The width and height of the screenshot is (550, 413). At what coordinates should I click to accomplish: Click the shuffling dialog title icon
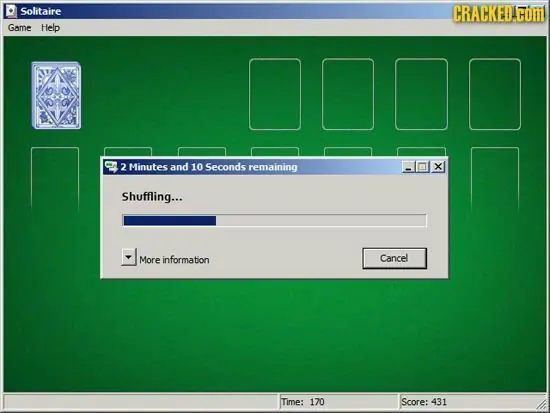pos(111,167)
